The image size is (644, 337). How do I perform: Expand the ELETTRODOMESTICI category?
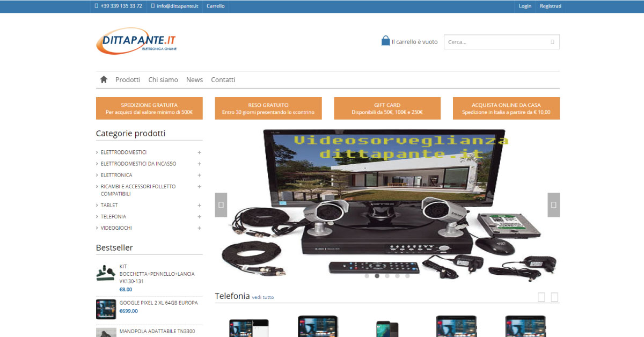click(199, 152)
